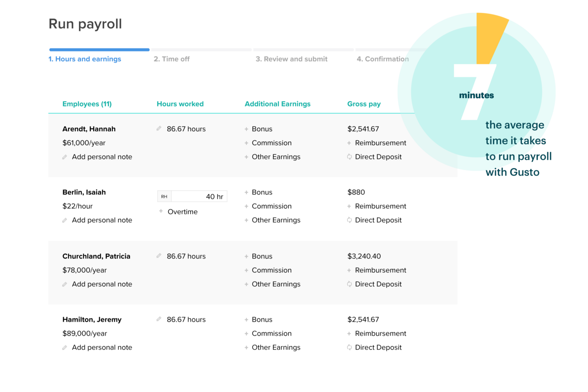
Task: Click note pencil icon under Arendt, Hannah
Action: pyautogui.click(x=65, y=157)
